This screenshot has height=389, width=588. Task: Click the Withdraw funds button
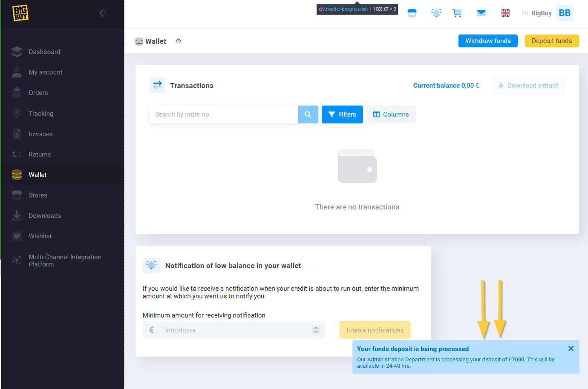point(488,41)
